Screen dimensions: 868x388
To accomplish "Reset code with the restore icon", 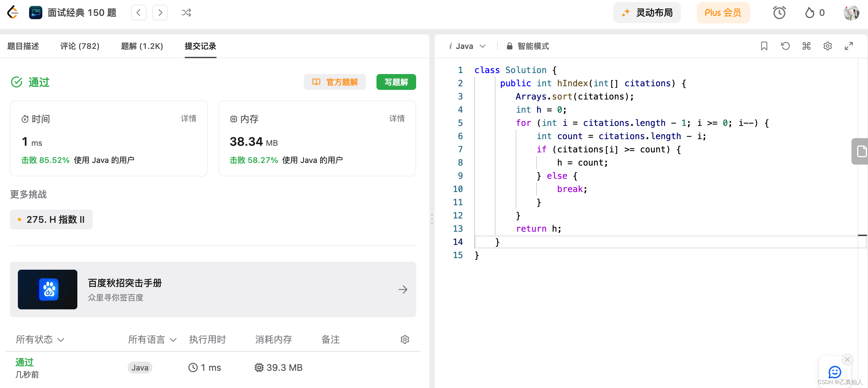I will click(785, 46).
